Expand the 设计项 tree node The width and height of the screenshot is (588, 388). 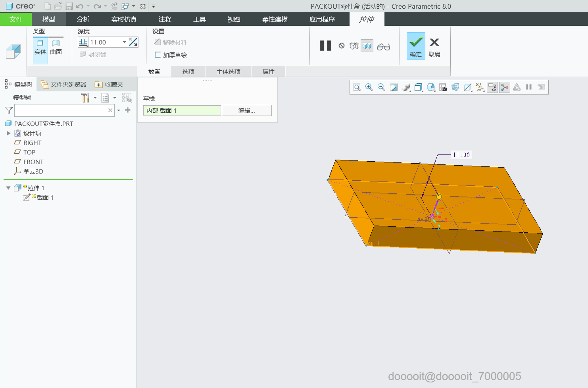tap(9, 133)
